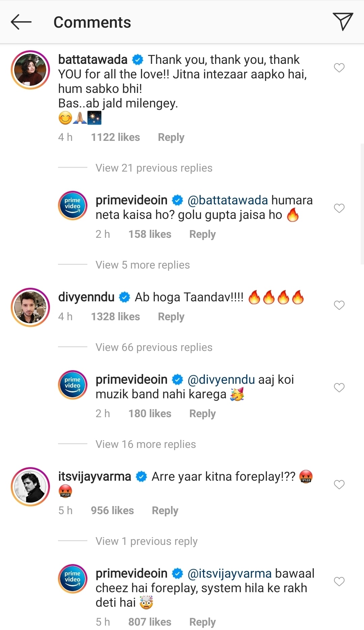Like itsvijayvarma's foreplay comment
This screenshot has height=630, width=364.
pos(339,485)
